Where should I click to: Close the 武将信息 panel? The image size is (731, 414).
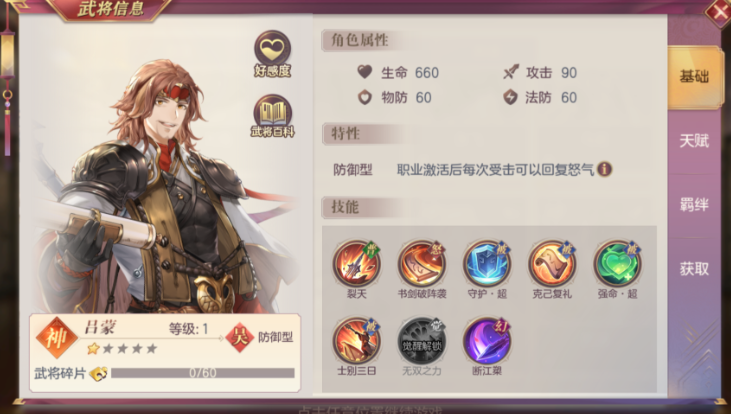(x=718, y=12)
